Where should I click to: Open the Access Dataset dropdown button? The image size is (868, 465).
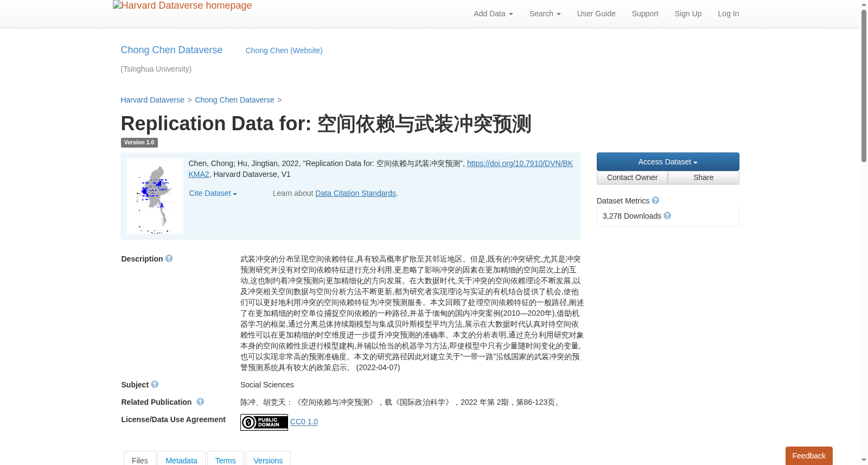point(668,162)
